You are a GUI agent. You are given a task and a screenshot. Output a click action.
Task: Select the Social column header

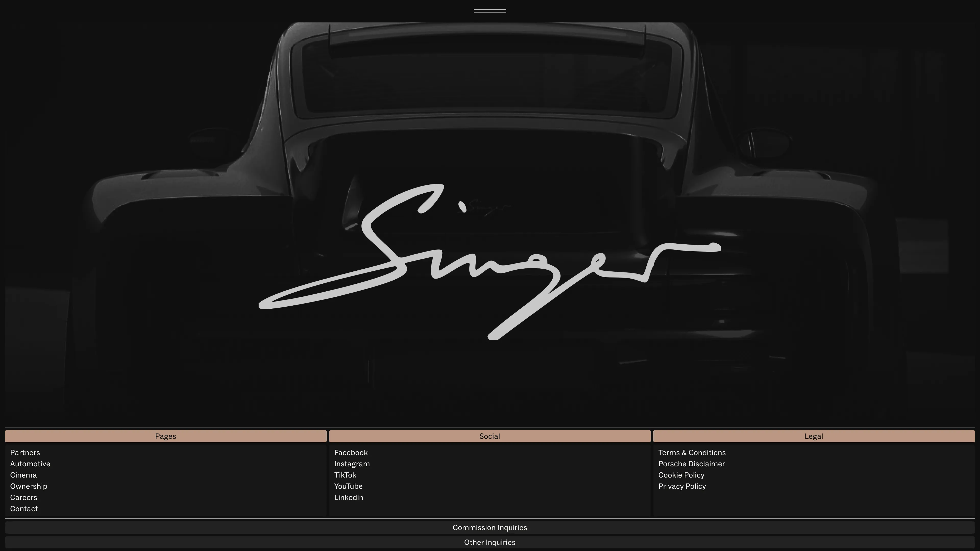(x=490, y=436)
